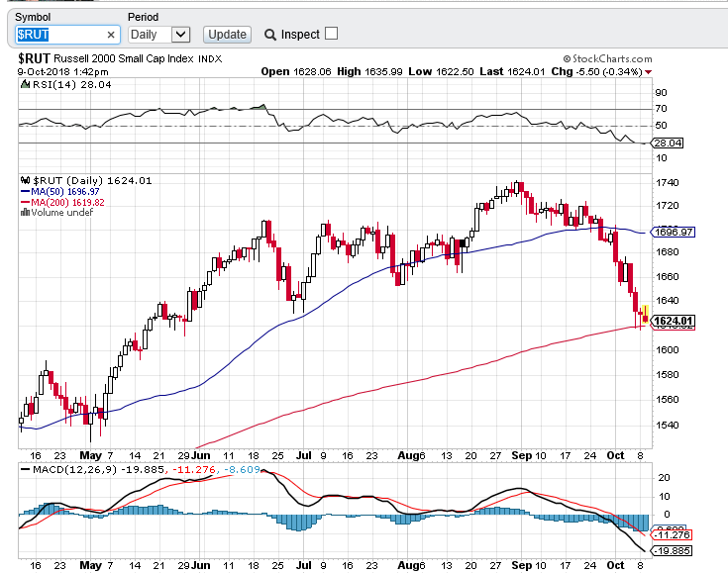Click the 1600 price axis label

point(668,350)
